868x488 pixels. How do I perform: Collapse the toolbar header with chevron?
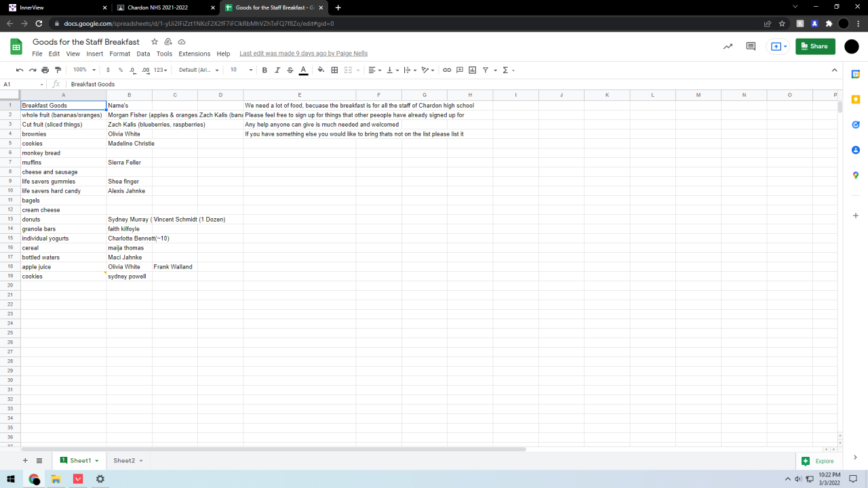pos(835,70)
